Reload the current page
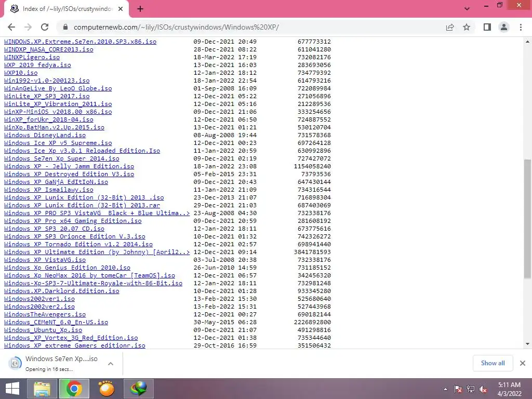The width and height of the screenshot is (532, 399). pos(45,27)
